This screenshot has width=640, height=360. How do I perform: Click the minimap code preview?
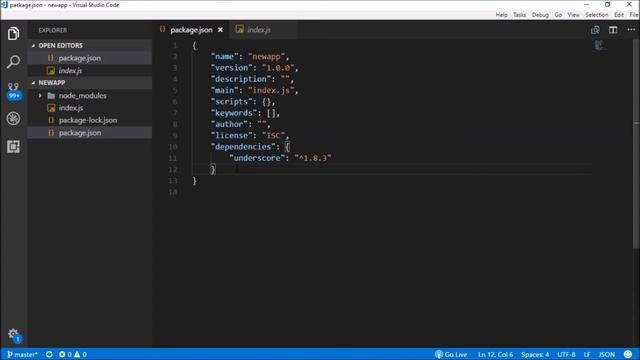[x=599, y=45]
